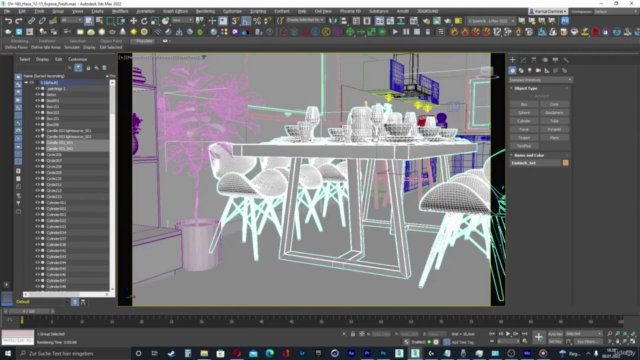The width and height of the screenshot is (640, 360).
Task: Toggle the Angle Snap tool
Action: (x=246, y=21)
